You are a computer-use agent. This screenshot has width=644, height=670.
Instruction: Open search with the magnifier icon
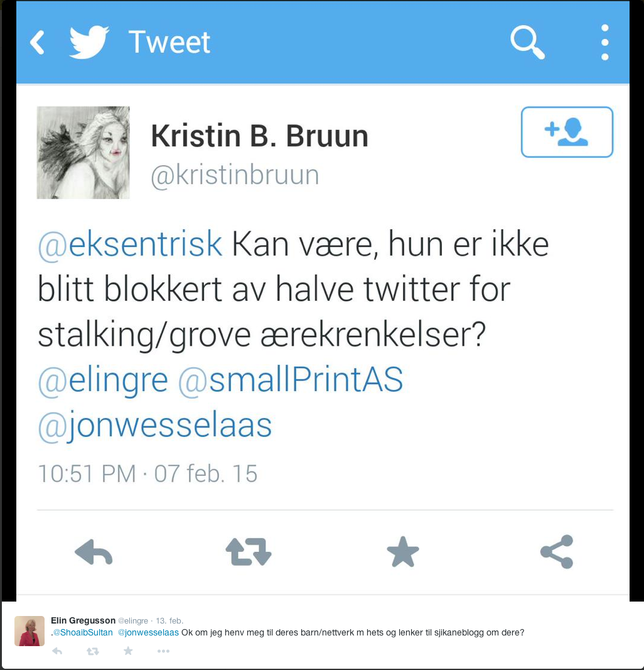(x=527, y=42)
